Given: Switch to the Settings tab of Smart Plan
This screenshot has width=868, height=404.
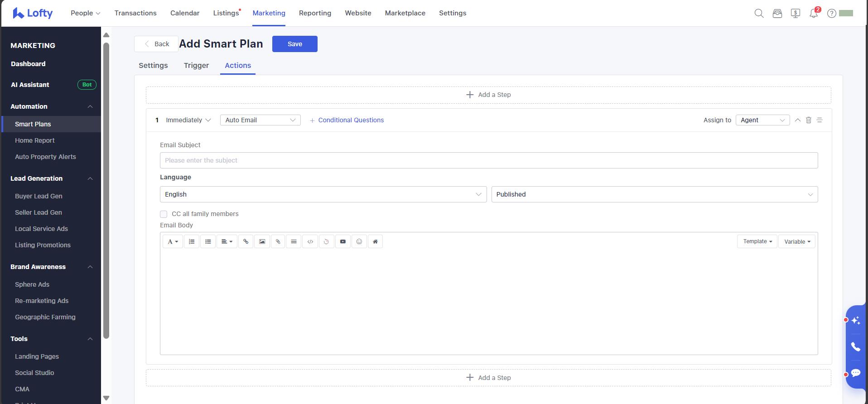Looking at the screenshot, I should tap(153, 66).
